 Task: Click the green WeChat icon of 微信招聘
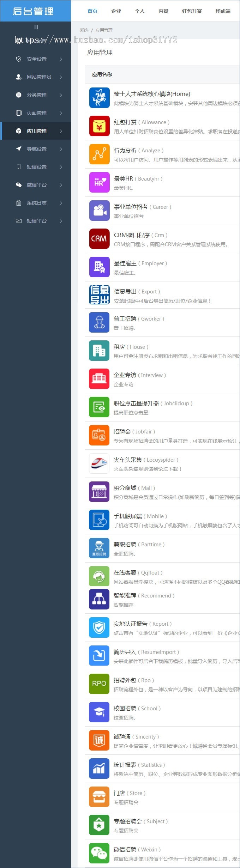coord(99,853)
